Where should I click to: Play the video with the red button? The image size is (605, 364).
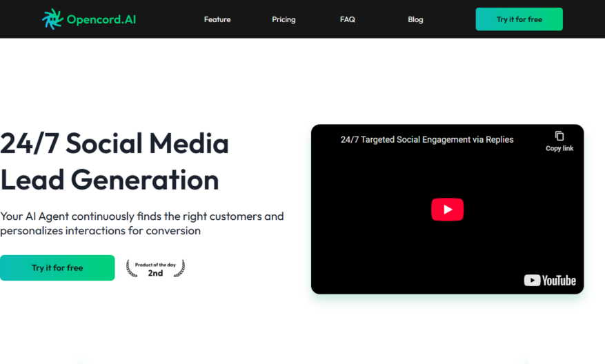click(447, 210)
